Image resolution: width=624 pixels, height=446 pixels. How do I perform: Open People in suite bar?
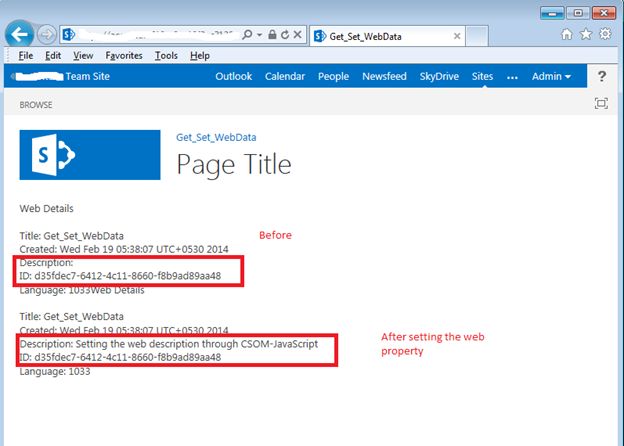[333, 76]
